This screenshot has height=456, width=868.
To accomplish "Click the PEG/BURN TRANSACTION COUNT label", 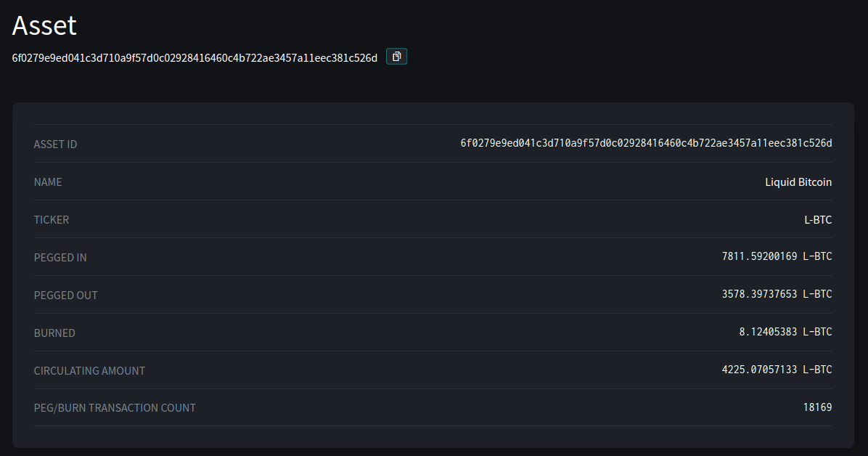I will pyautogui.click(x=115, y=408).
